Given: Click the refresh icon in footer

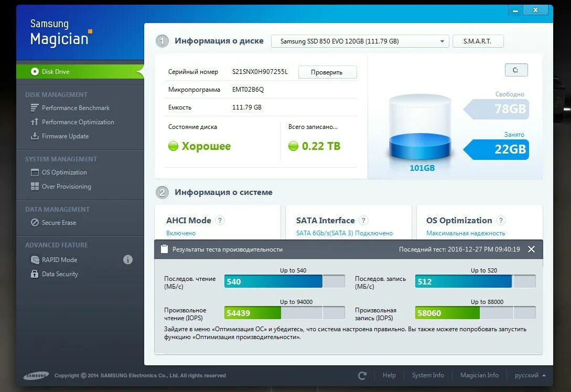Looking at the screenshot, I should [x=362, y=376].
